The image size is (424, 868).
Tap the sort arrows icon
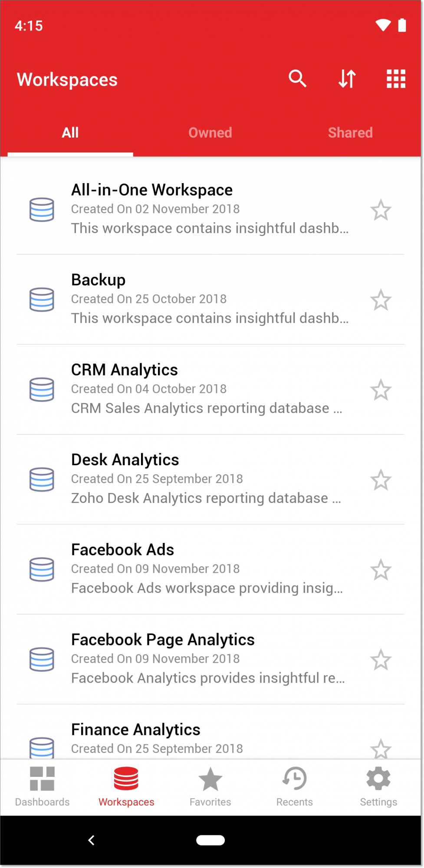point(347,79)
